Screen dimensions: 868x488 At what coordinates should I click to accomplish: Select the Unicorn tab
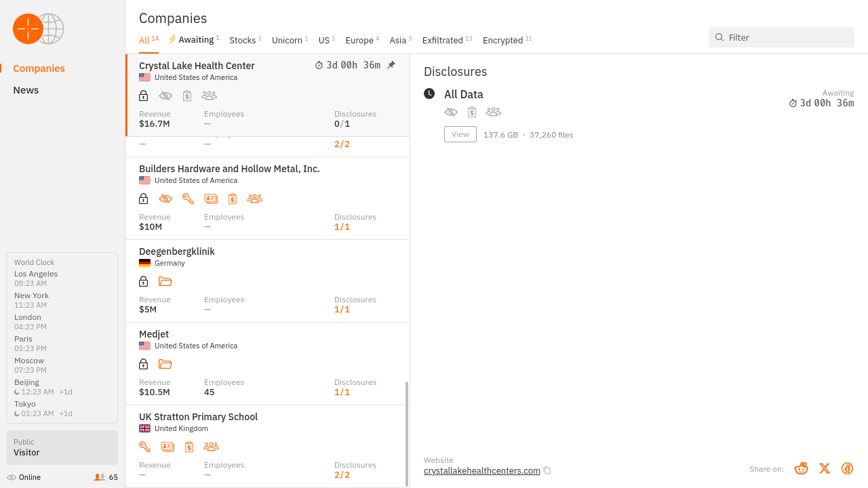[x=290, y=40]
